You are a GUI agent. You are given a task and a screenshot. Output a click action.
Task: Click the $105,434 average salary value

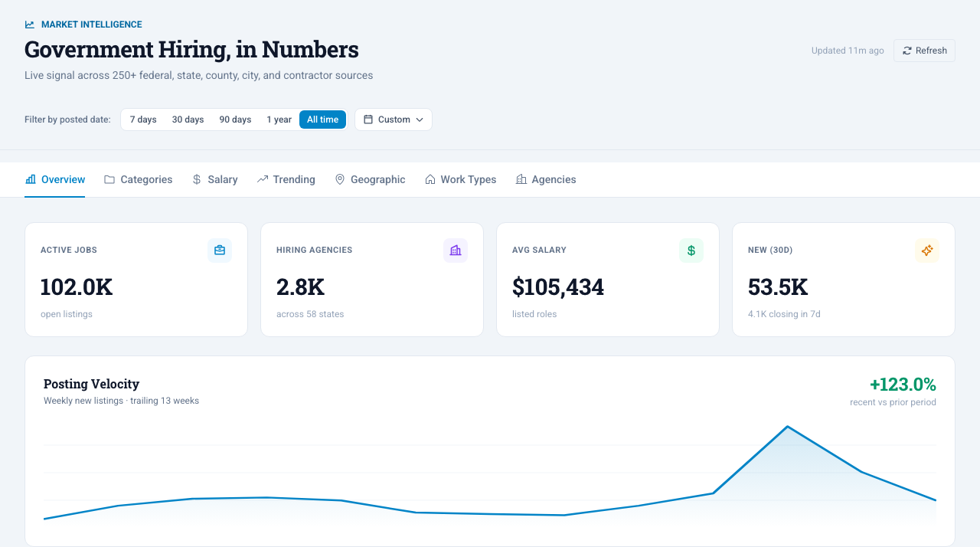[x=558, y=287]
